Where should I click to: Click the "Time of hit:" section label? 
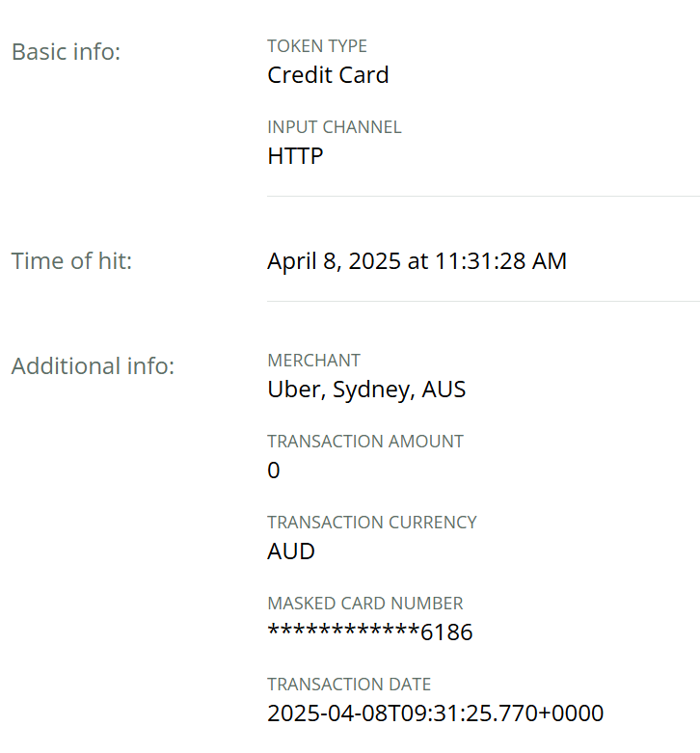(71, 261)
